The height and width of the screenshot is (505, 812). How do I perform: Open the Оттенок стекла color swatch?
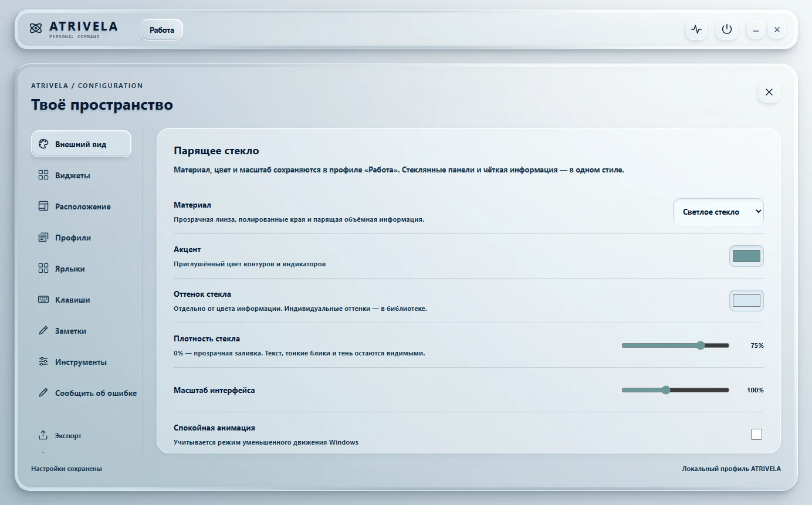(746, 301)
